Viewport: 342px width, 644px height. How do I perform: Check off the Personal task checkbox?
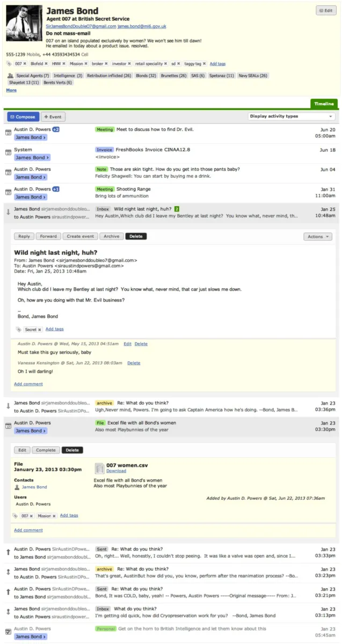8,632
